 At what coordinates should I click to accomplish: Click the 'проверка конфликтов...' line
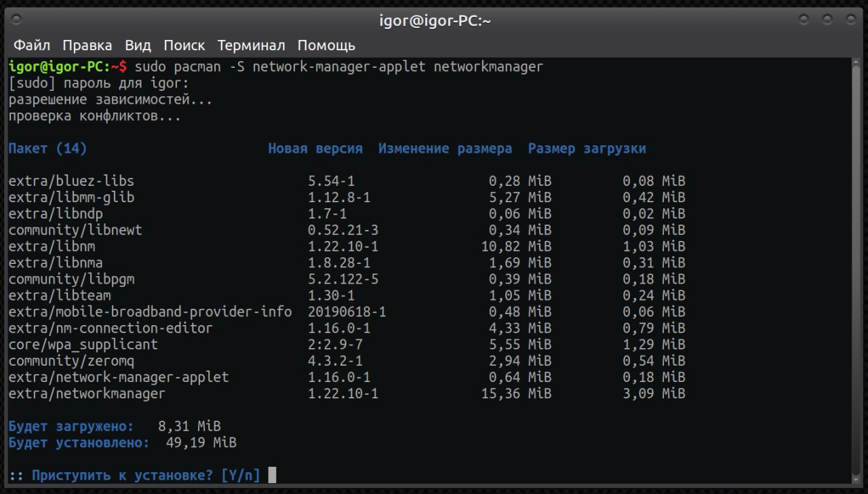(95, 116)
